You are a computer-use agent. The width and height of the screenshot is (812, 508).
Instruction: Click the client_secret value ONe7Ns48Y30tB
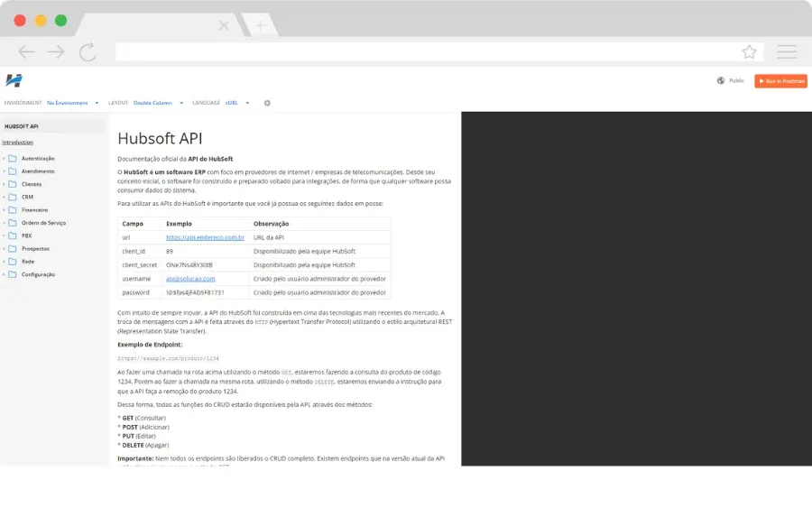pyautogui.click(x=189, y=265)
